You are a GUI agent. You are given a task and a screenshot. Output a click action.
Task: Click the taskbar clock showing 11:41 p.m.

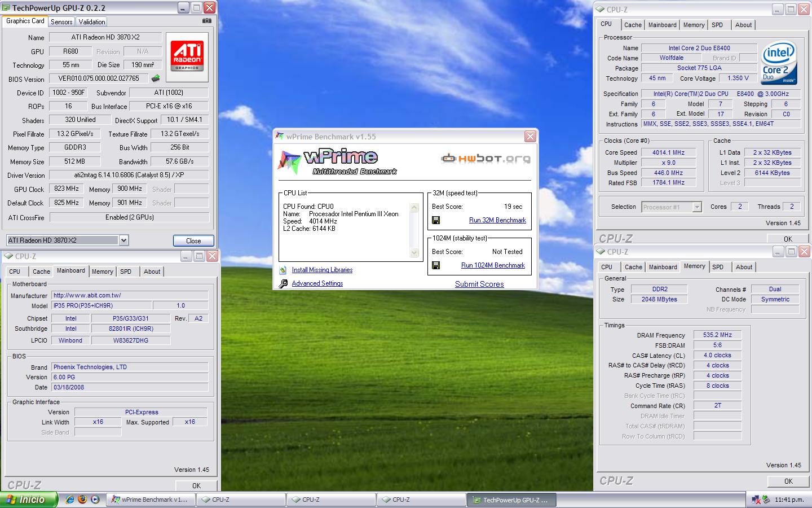coord(789,500)
